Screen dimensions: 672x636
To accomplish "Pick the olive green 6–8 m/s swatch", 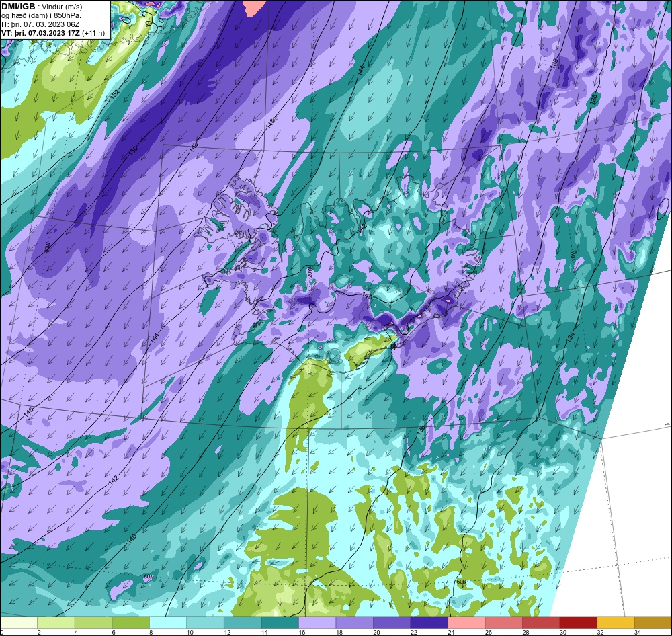I will (x=131, y=623).
